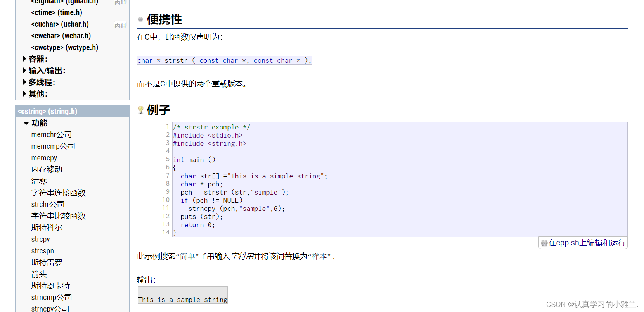Expand the 容器 section
The width and height of the screenshot is (644, 312).
coord(25,59)
